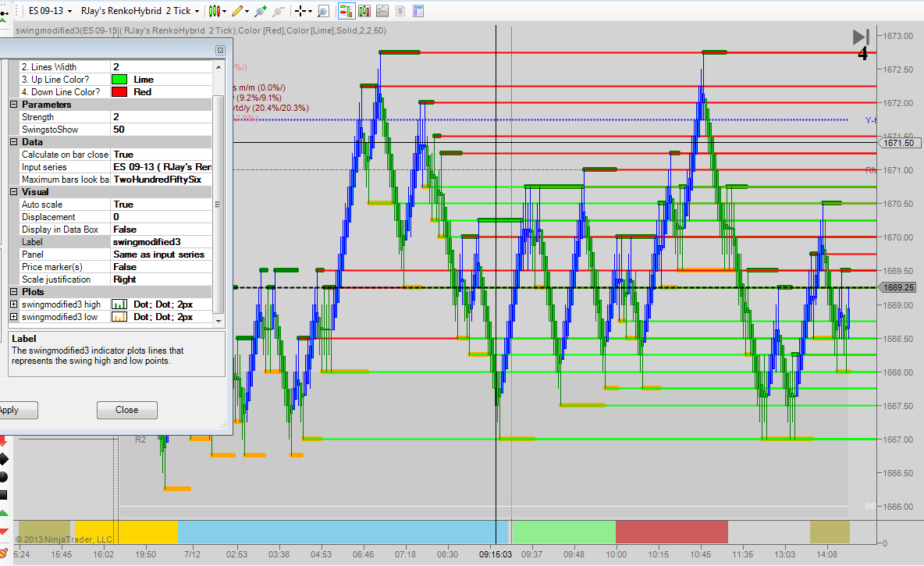Open the Data Series candlestick icon
The width and height of the screenshot is (924, 566).
pos(364,11)
